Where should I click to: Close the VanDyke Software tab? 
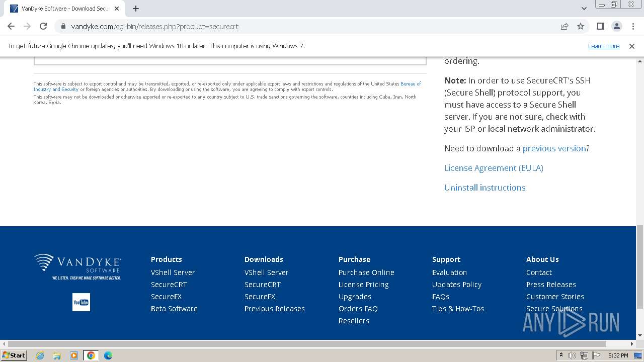[x=117, y=9]
